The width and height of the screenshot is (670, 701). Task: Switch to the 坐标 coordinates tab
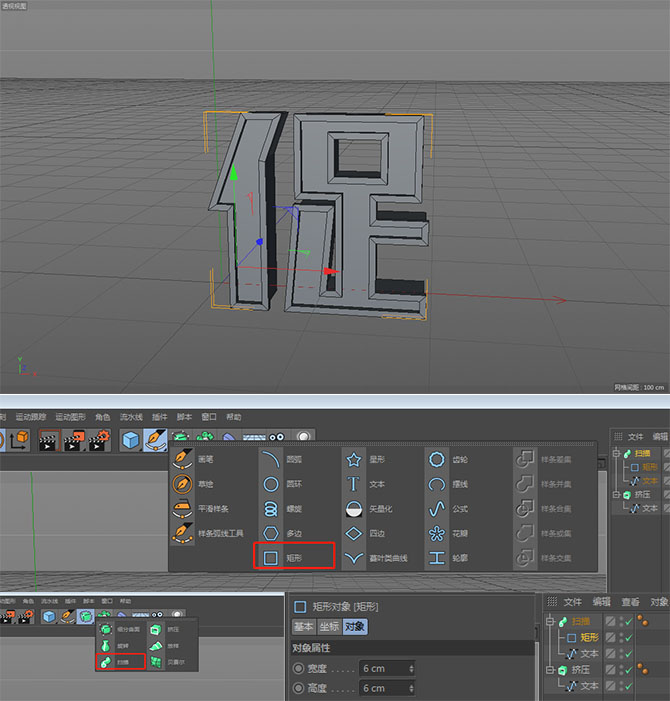click(x=328, y=627)
